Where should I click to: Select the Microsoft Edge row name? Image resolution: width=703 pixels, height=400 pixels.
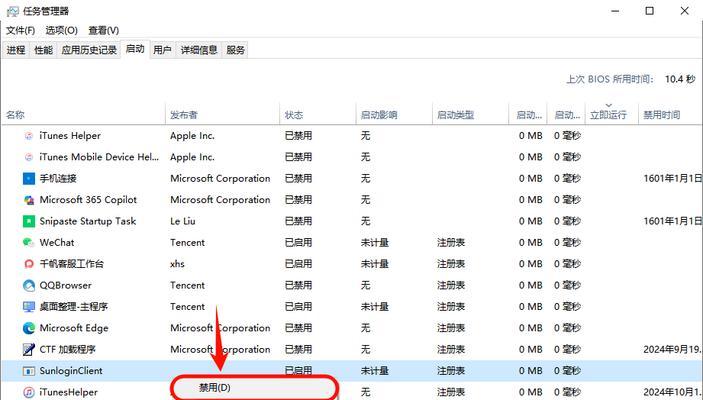[74, 328]
